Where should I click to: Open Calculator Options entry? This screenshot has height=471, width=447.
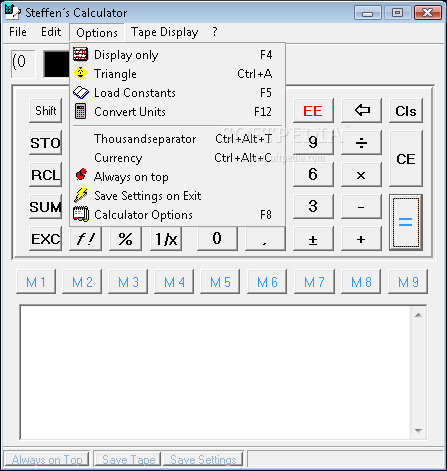(x=177, y=215)
